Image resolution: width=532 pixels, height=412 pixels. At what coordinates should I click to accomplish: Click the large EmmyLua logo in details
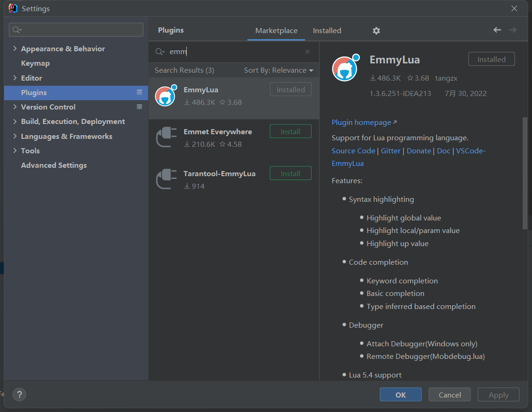pyautogui.click(x=346, y=68)
